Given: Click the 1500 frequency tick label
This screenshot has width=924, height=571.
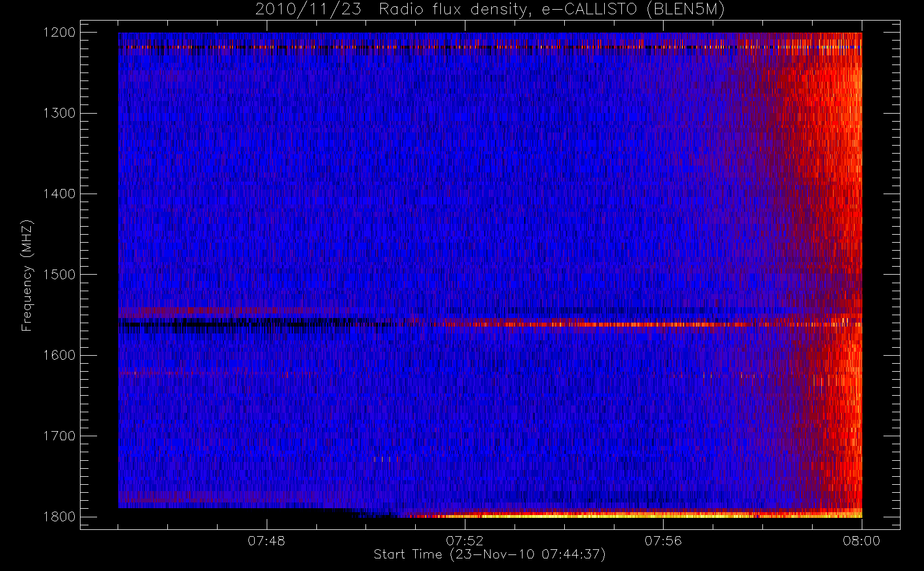Looking at the screenshot, I should point(59,275).
